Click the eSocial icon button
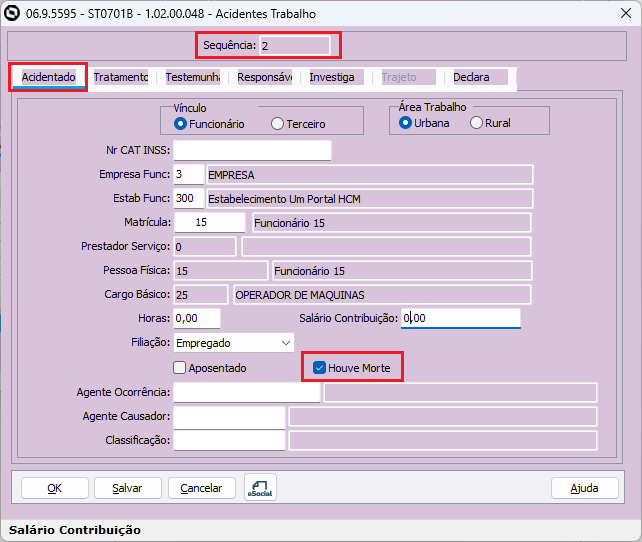 tap(260, 487)
